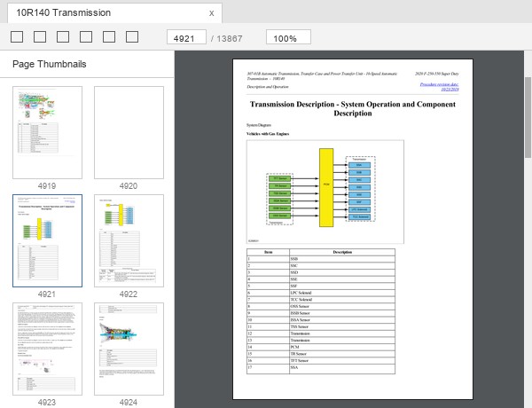Click the TFT Sensor table cell
The image size is (532, 408).
point(342,361)
